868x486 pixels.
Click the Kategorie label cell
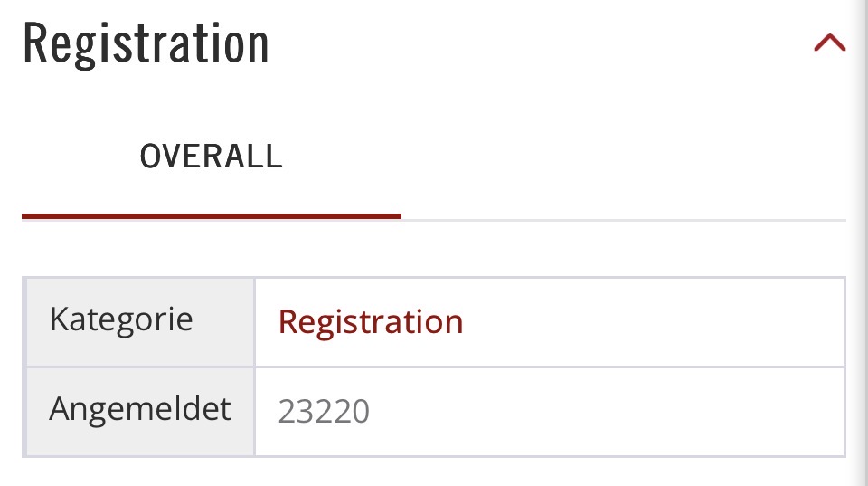coord(121,319)
